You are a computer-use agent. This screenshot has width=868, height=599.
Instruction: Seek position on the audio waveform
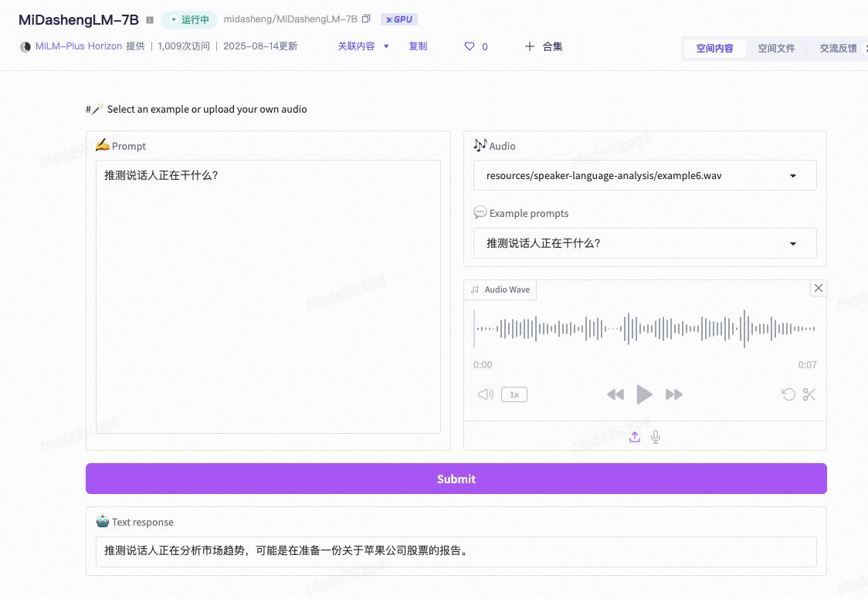[645, 328]
